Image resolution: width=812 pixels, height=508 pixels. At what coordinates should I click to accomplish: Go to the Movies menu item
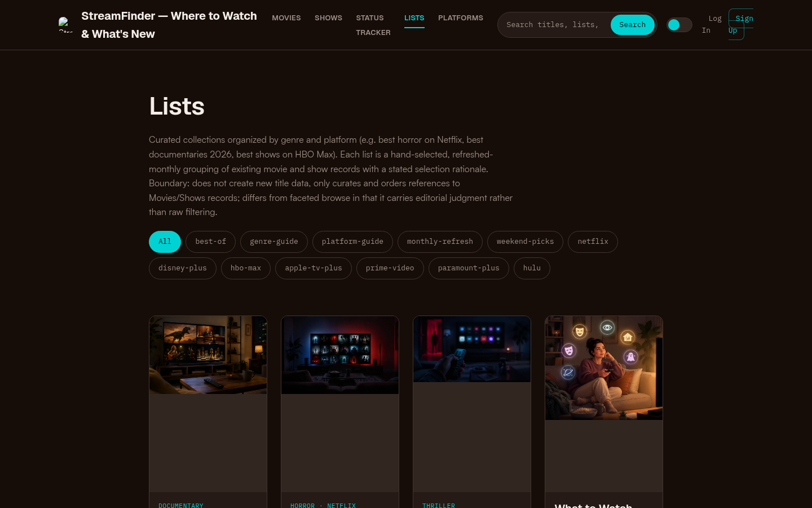(286, 18)
